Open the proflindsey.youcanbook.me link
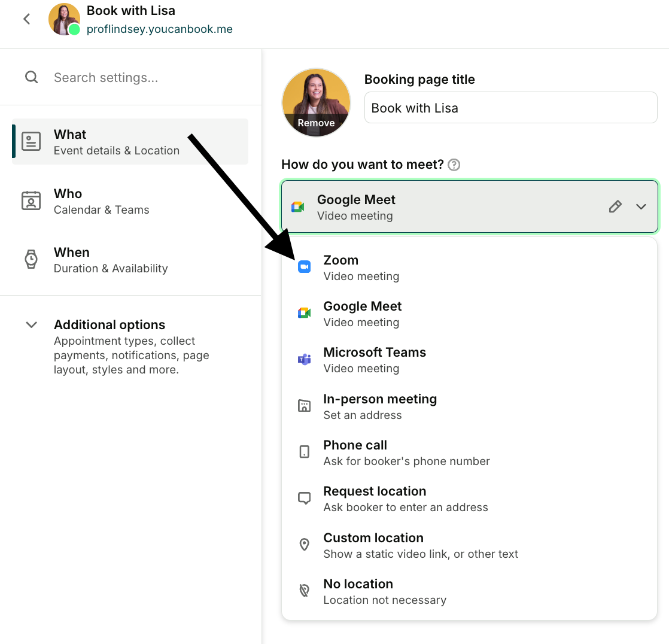The height and width of the screenshot is (644, 669). 160,29
